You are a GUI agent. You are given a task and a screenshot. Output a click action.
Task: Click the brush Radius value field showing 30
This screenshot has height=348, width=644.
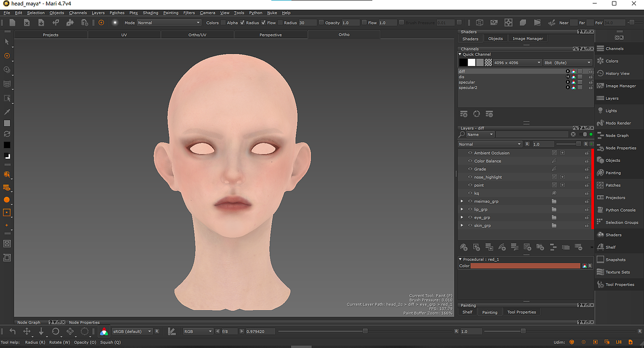(308, 23)
